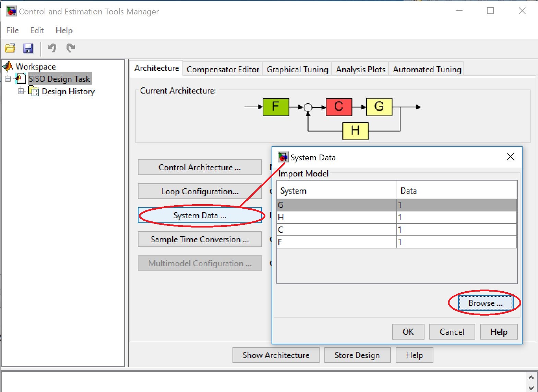Click the Workspace MATLAB icon in tree

[x=8, y=66]
